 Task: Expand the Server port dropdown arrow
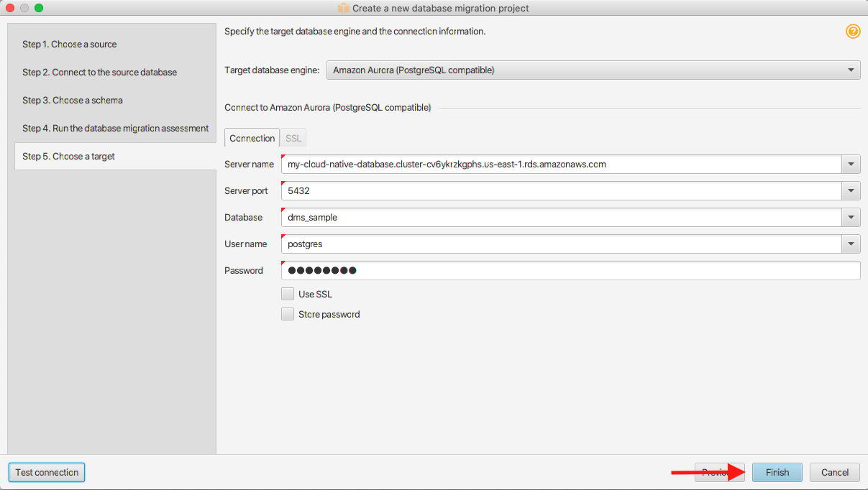point(851,191)
